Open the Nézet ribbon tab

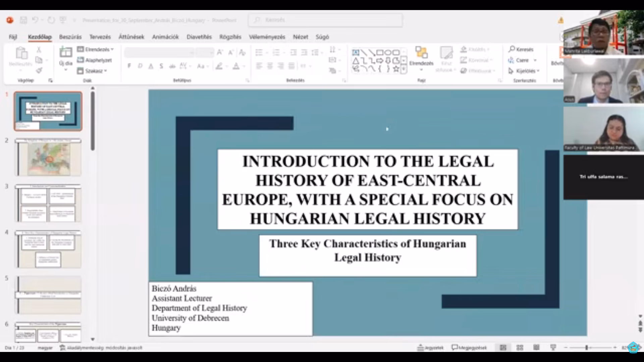(x=300, y=37)
